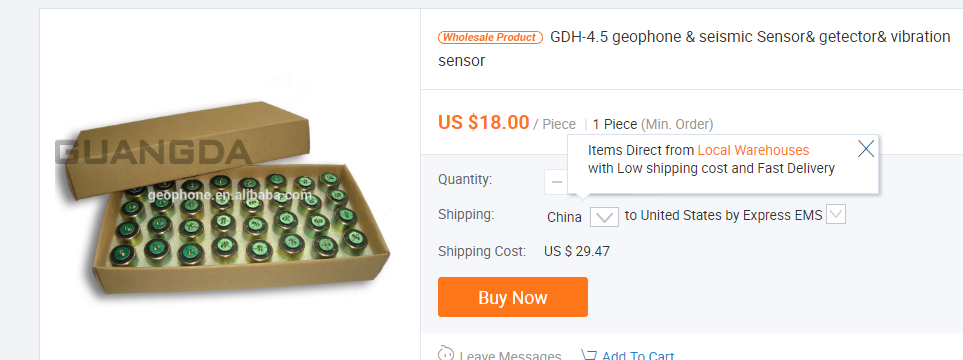Open the Local Warehouses link

753,151
